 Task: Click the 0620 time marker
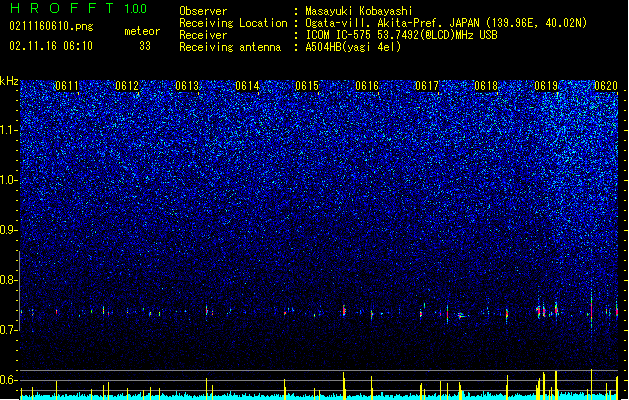606,86
